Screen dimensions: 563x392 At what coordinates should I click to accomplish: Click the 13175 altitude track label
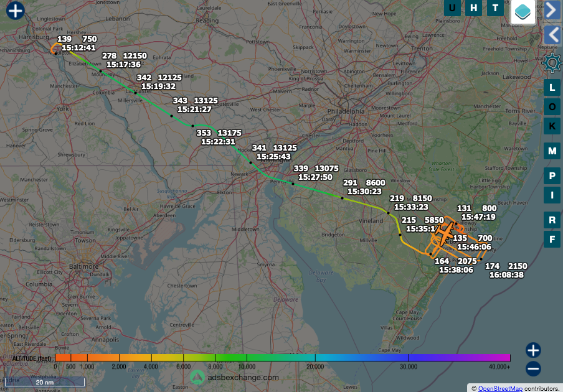point(229,133)
